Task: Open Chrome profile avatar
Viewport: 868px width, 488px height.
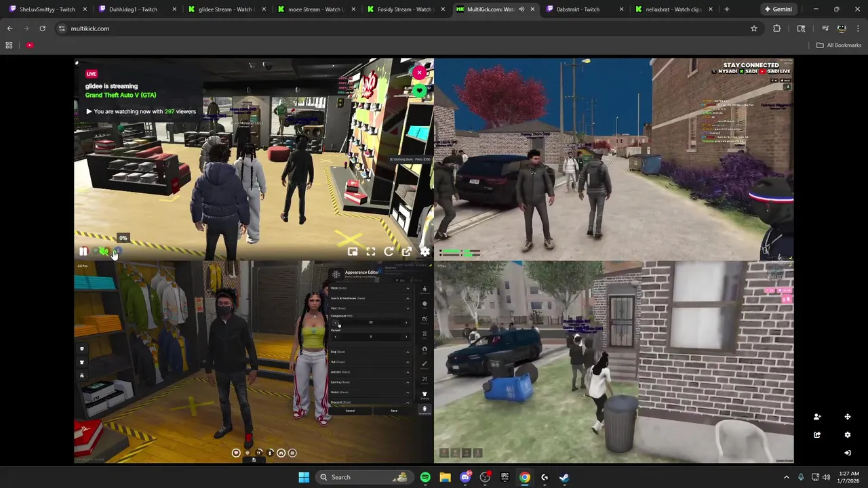Action: (x=842, y=28)
